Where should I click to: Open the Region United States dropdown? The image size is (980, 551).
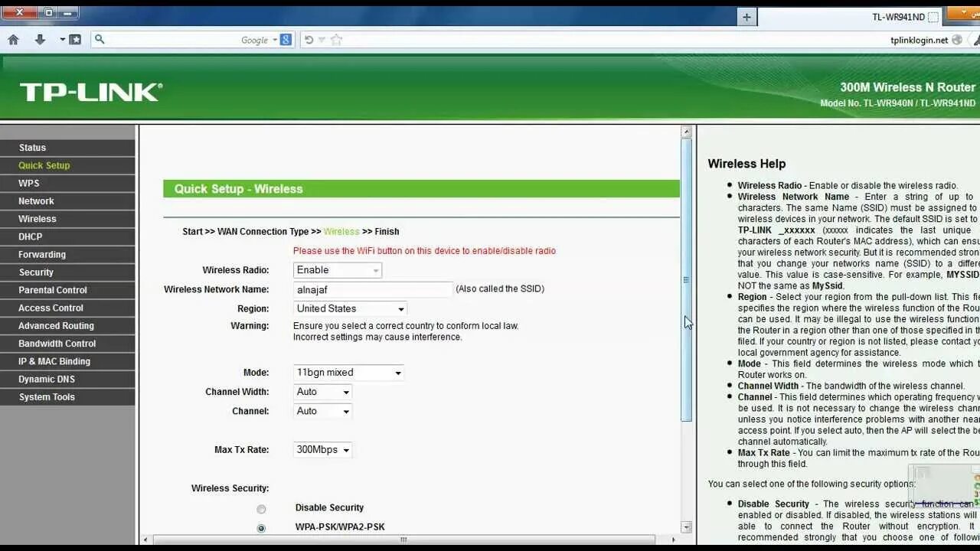coord(350,308)
